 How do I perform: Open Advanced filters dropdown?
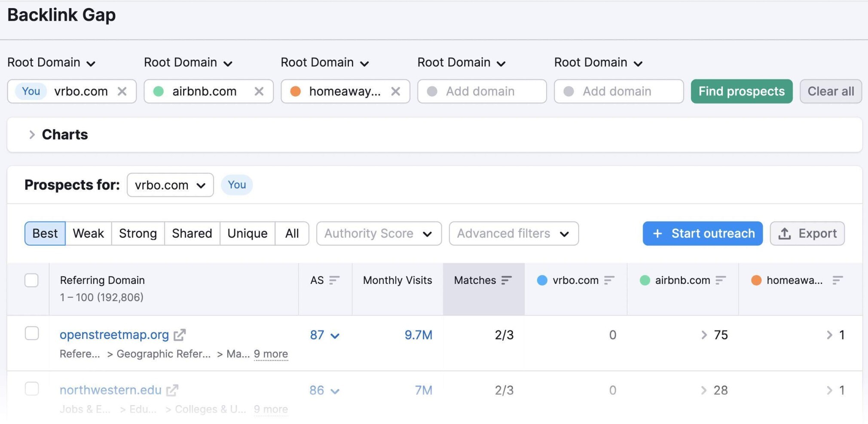[x=513, y=233]
